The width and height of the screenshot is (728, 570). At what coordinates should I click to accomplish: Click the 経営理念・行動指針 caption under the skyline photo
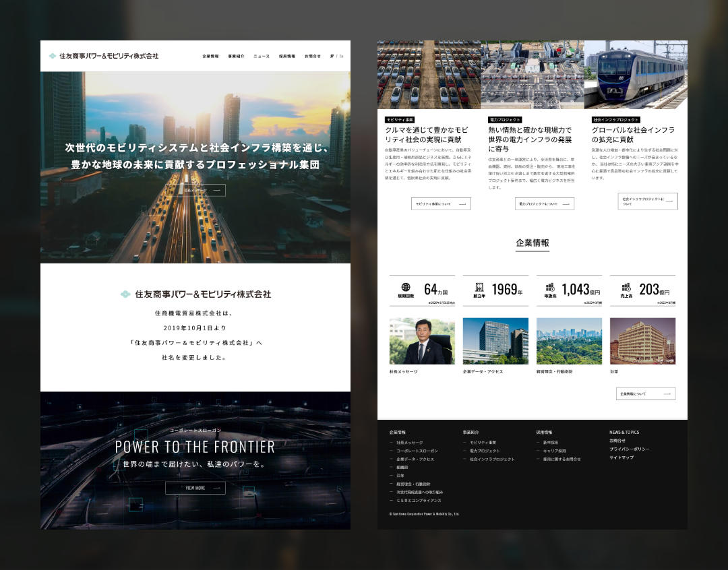554,372
